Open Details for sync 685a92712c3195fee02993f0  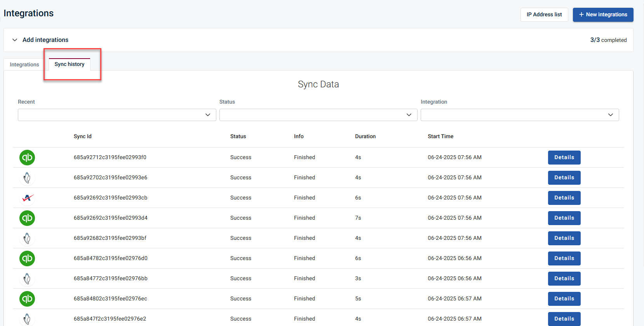tap(564, 158)
